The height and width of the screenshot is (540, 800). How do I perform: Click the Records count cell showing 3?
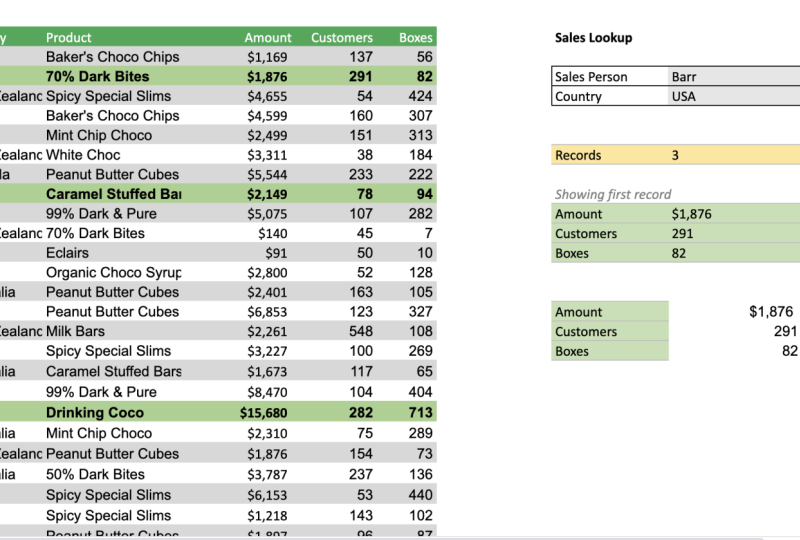coord(734,155)
